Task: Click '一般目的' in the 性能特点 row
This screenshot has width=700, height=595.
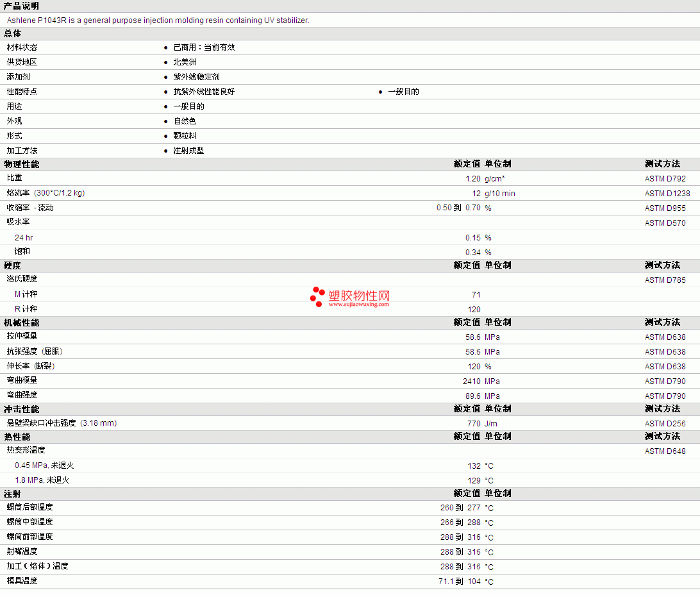Action: [x=404, y=92]
